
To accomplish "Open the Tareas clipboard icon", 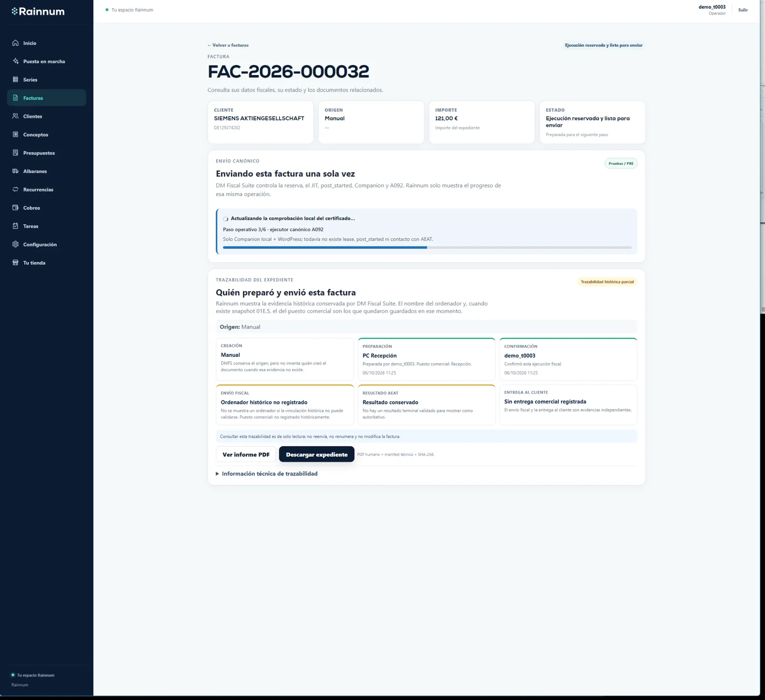I will point(15,226).
